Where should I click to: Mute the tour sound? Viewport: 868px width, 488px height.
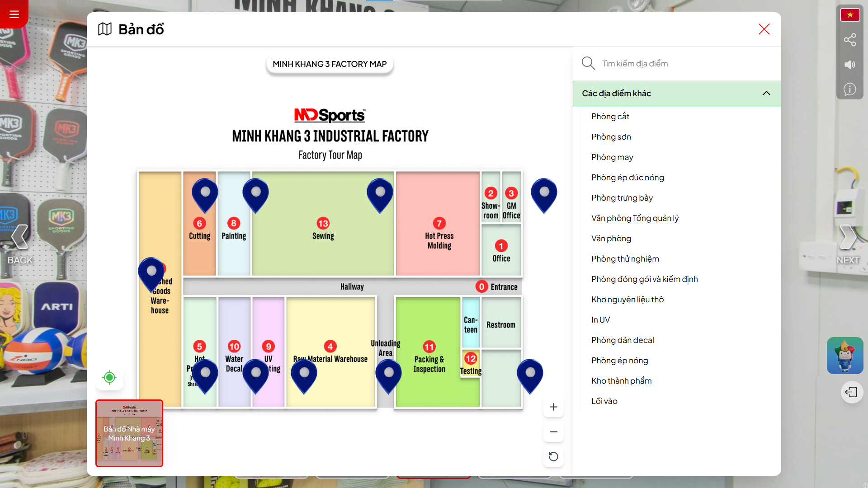click(850, 65)
